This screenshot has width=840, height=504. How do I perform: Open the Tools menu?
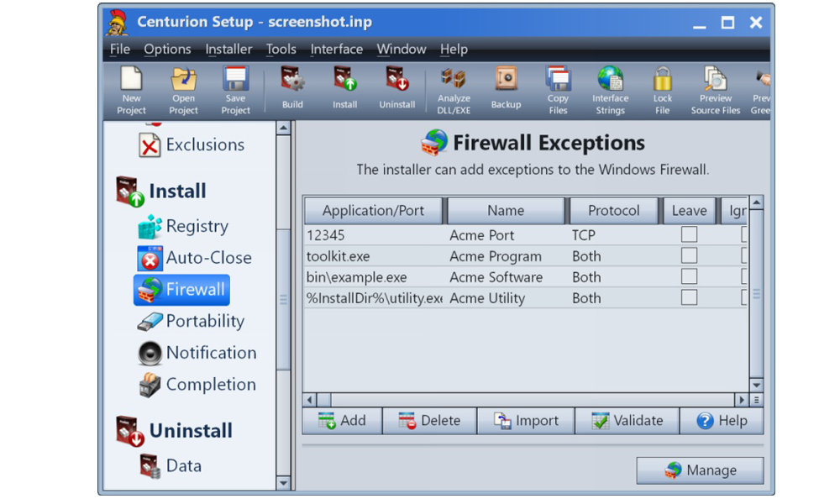[281, 50]
